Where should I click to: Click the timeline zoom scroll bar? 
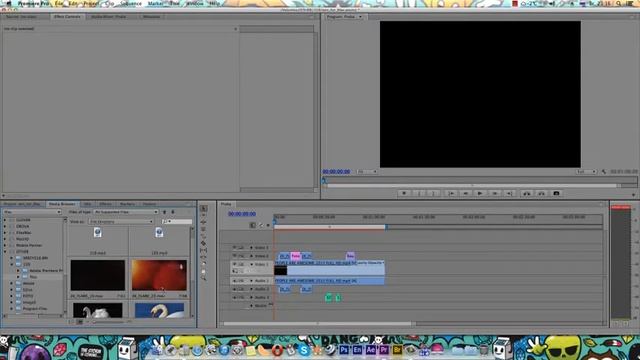pos(317,324)
